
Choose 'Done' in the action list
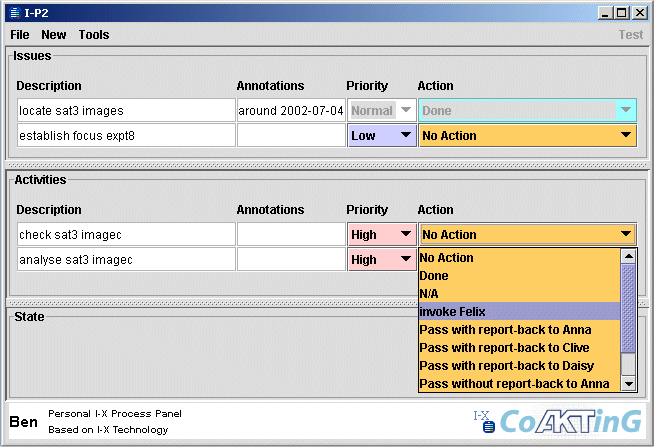pyautogui.click(x=519, y=276)
